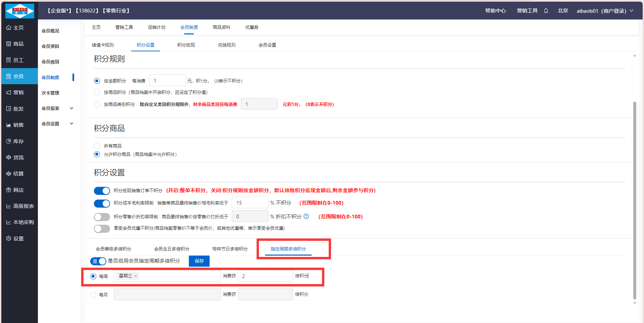
Task: Go to 营销 via megaphone icon
Action: [9, 93]
